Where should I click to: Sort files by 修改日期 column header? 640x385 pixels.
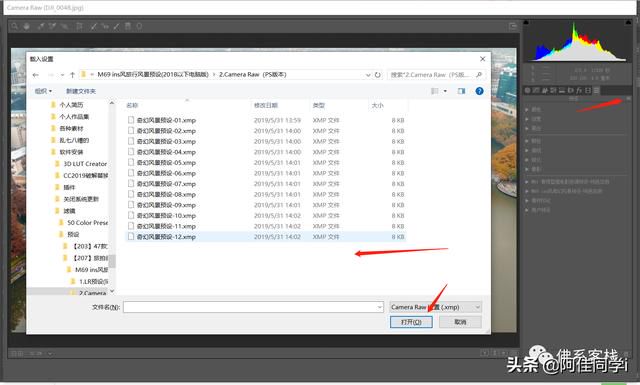coord(266,105)
